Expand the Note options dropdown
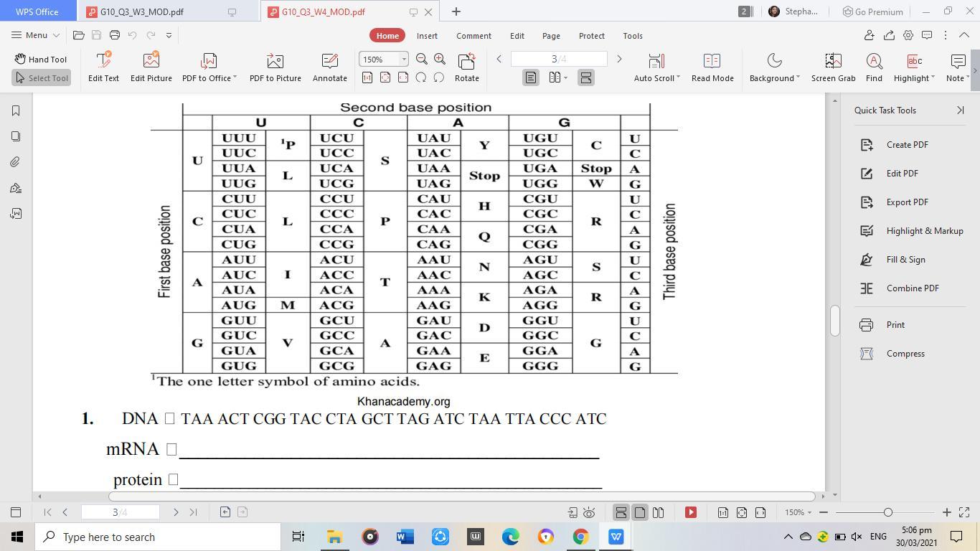 point(968,78)
